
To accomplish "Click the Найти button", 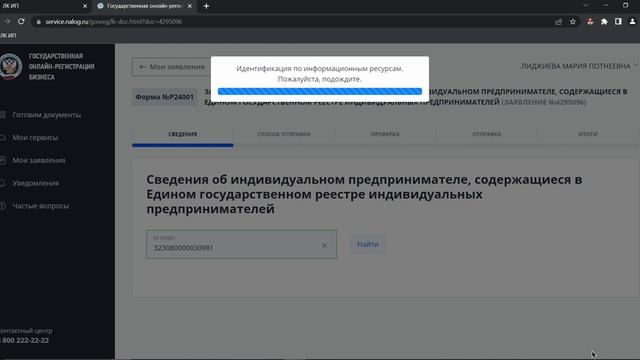I will 368,244.
